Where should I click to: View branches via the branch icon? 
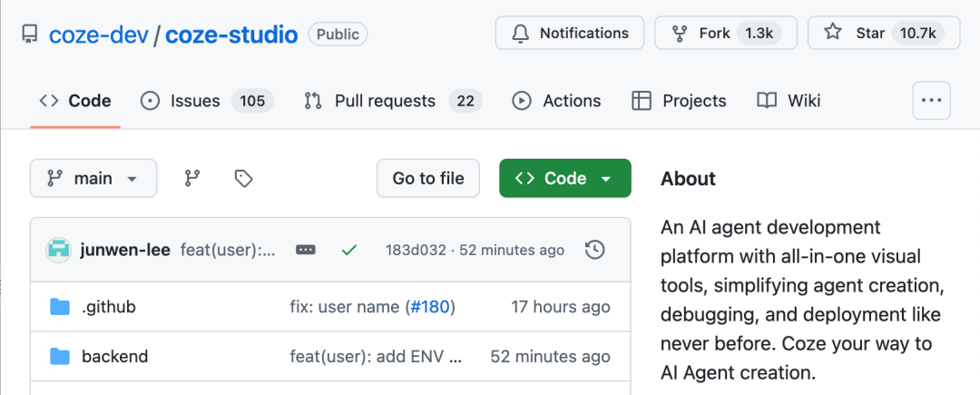click(191, 179)
